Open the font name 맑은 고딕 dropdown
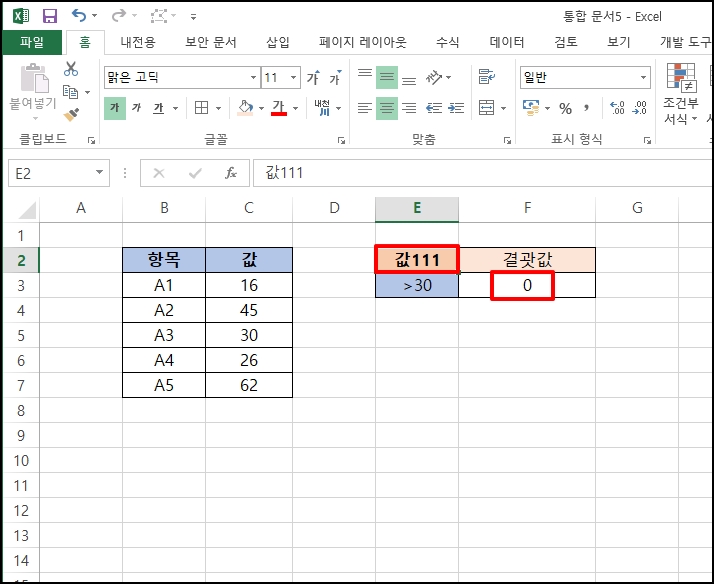The width and height of the screenshot is (714, 584). [x=253, y=77]
